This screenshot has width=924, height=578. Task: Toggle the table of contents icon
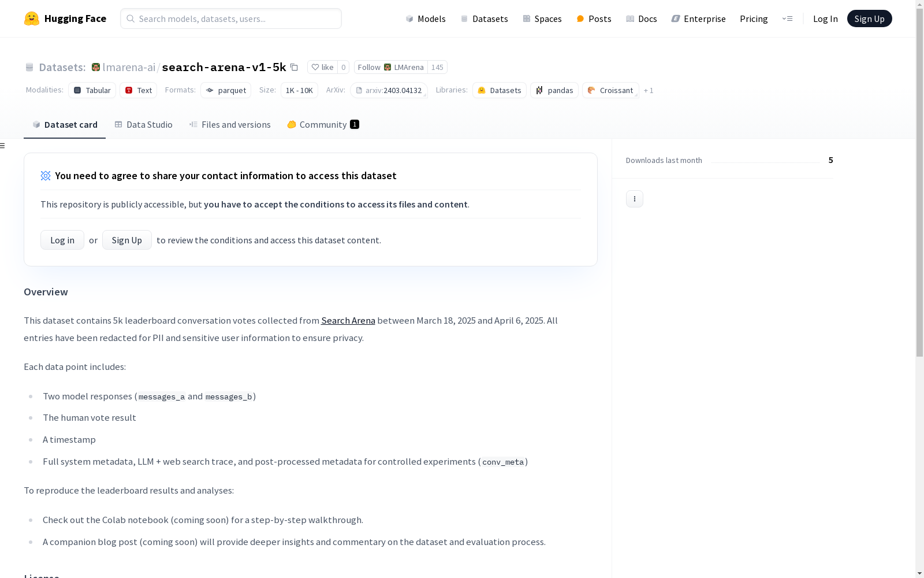2,146
